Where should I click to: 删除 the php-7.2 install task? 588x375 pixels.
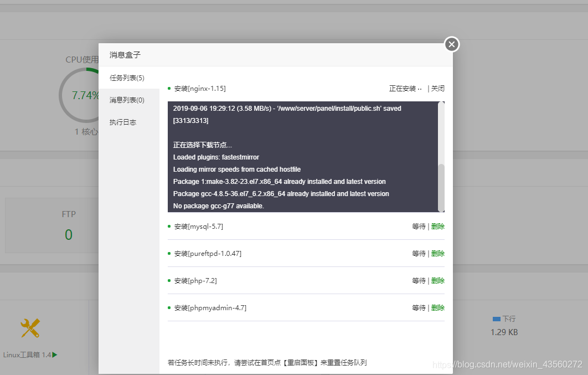pos(437,280)
